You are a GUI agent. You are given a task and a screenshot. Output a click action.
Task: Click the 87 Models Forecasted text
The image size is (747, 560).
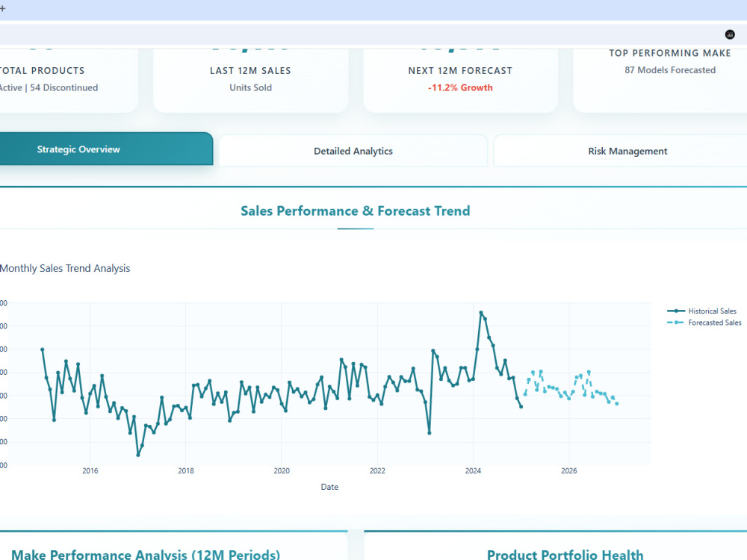[x=670, y=70]
